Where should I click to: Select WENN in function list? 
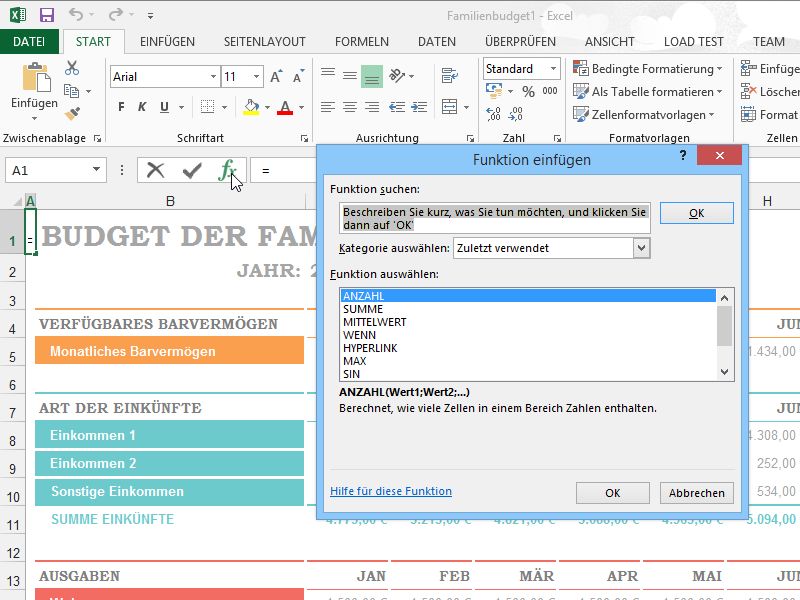tap(528, 335)
